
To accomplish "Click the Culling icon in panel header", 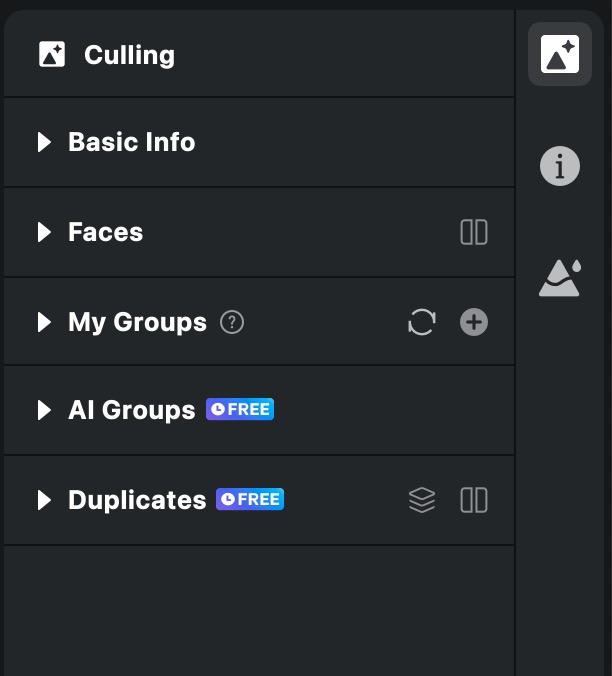I will click(52, 54).
